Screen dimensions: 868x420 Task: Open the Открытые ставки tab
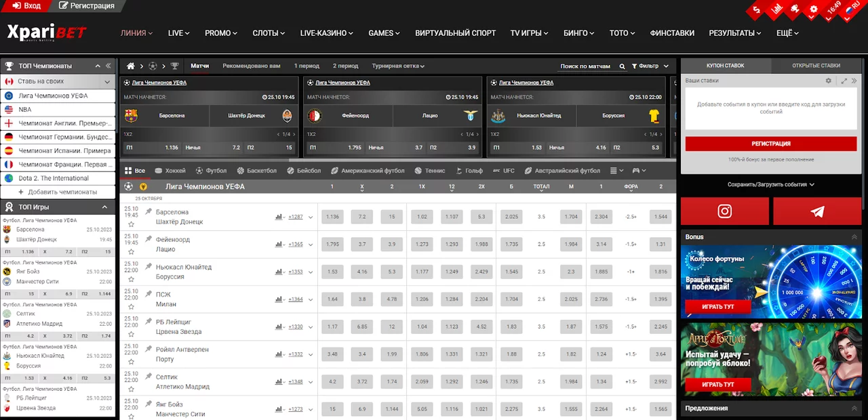(x=816, y=66)
